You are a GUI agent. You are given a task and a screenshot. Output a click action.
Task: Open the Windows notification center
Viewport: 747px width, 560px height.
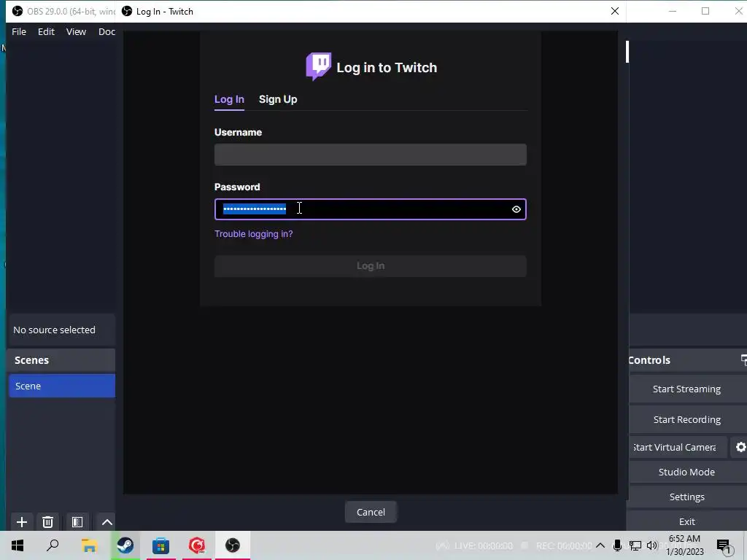(724, 546)
